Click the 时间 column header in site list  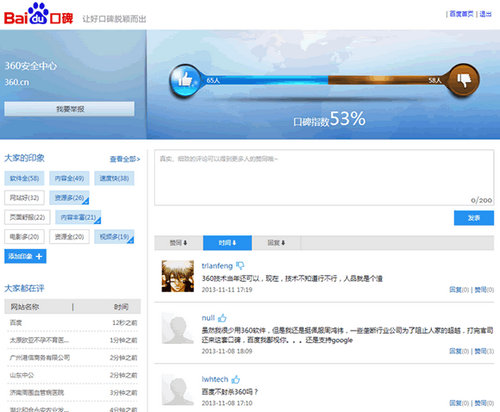click(121, 307)
